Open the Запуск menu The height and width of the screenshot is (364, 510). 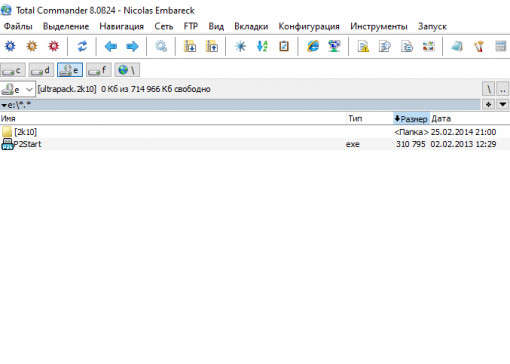[432, 26]
